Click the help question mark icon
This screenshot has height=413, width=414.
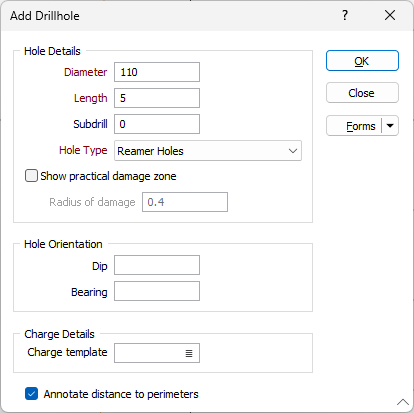[345, 15]
